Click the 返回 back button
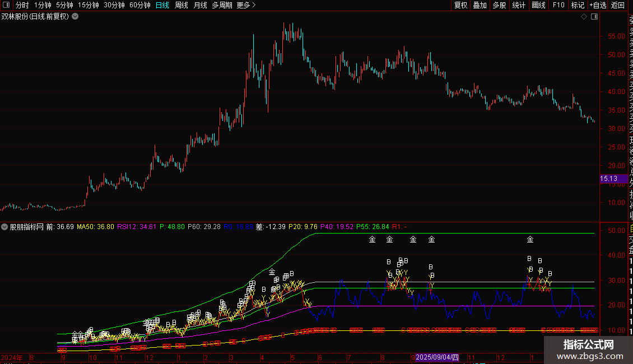The height and width of the screenshot is (364, 633). pos(618,5)
